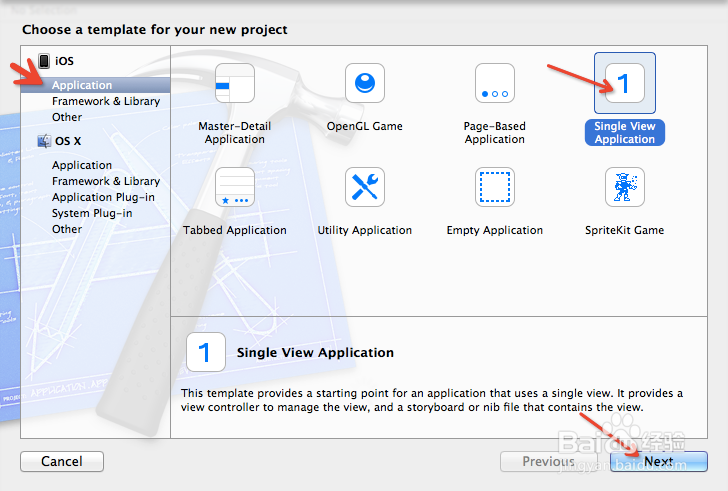Select Other under the iOS section
The height and width of the screenshot is (491, 728).
(67, 118)
